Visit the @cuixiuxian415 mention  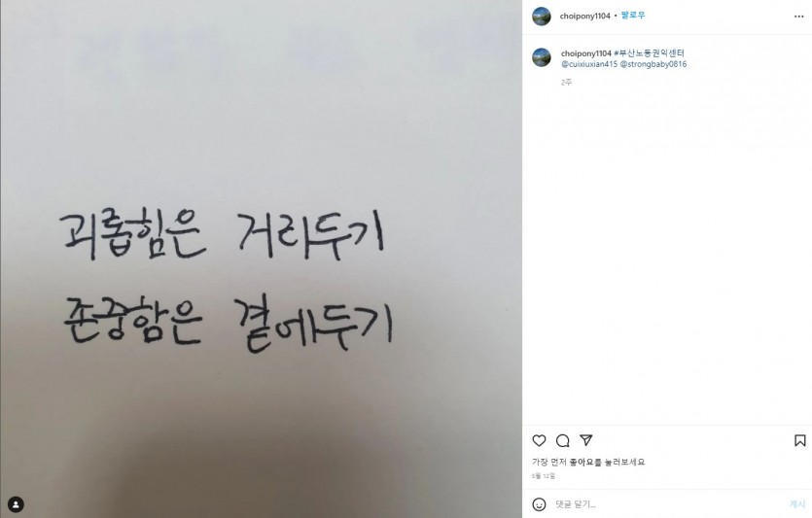(589, 64)
